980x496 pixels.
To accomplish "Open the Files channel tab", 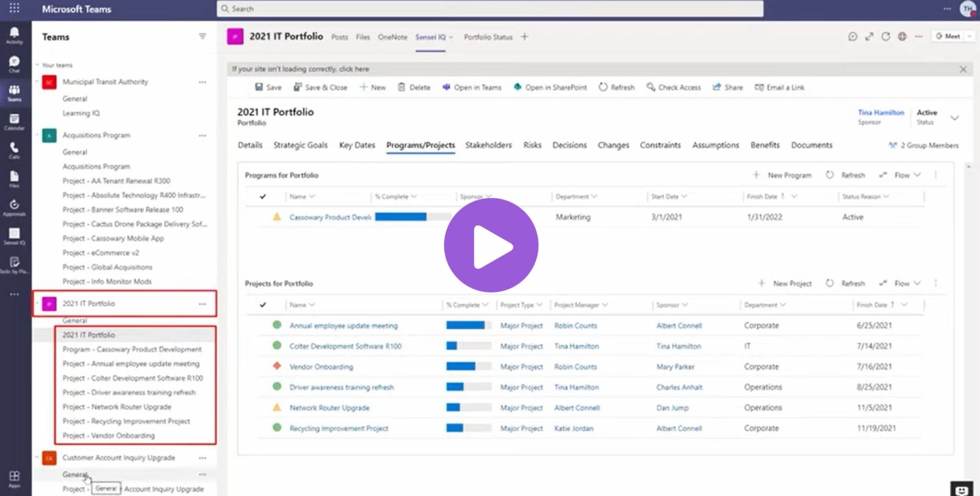I will tap(363, 37).
